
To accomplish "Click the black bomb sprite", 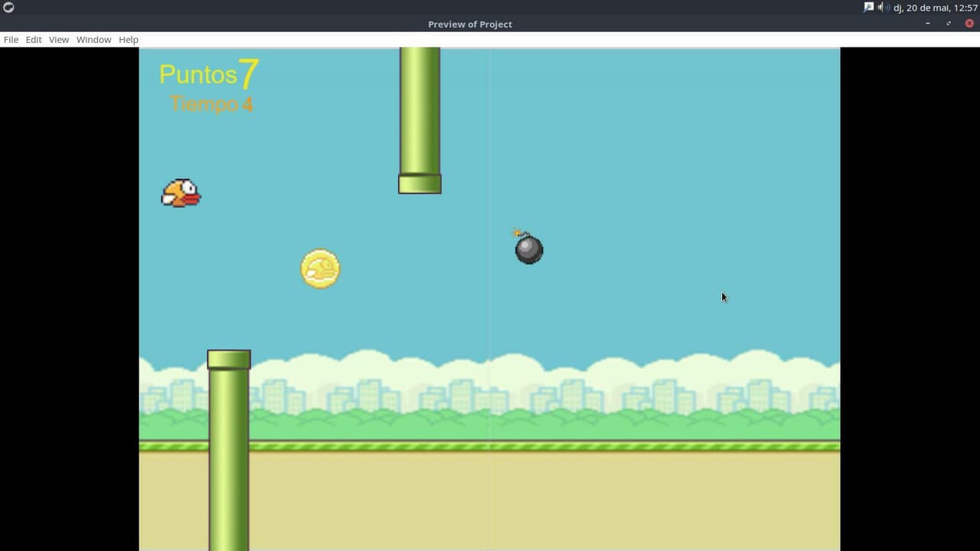I will tap(528, 246).
